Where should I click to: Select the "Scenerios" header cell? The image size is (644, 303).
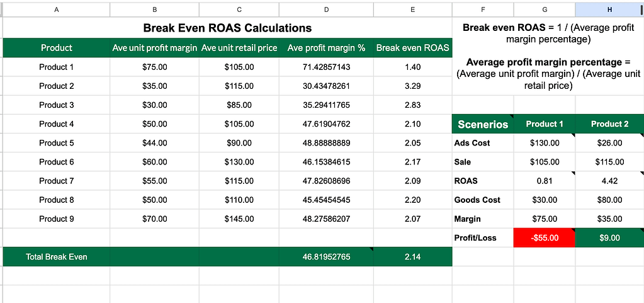coord(483,124)
